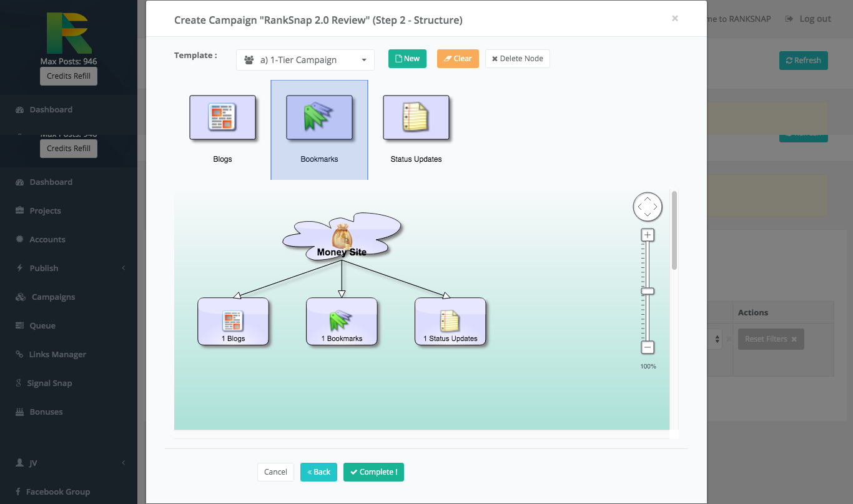
Task: Click the Complete ! button
Action: coord(373,472)
